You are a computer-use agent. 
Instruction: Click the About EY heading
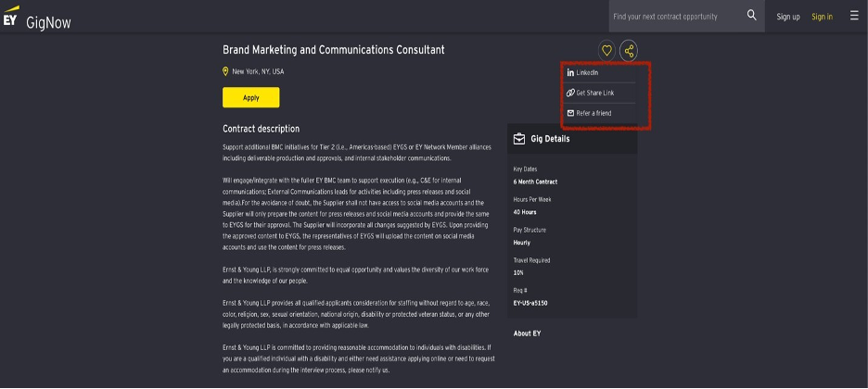pyautogui.click(x=527, y=333)
